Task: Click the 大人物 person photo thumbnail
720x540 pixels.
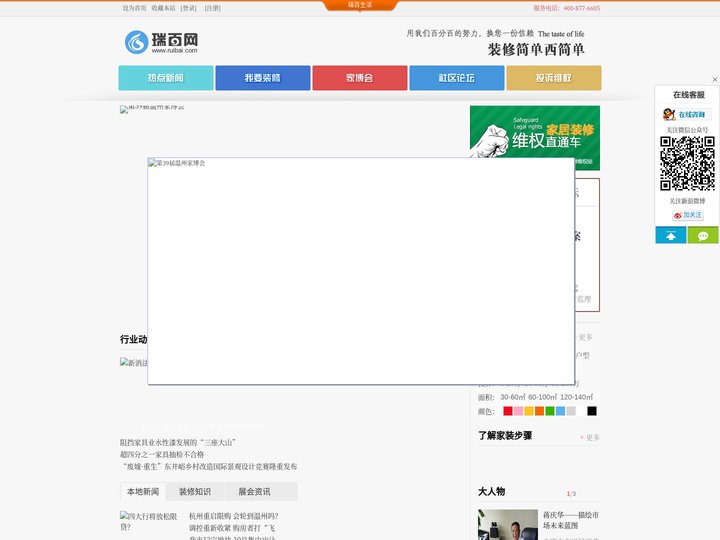Action: pos(507,524)
